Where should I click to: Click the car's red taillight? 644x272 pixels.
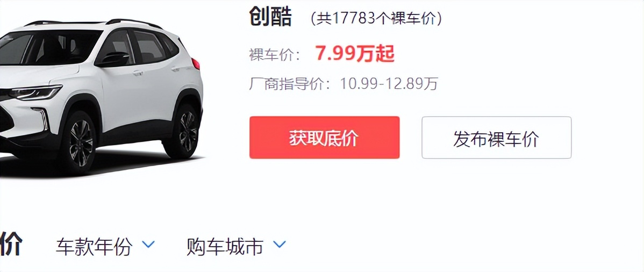[196, 63]
